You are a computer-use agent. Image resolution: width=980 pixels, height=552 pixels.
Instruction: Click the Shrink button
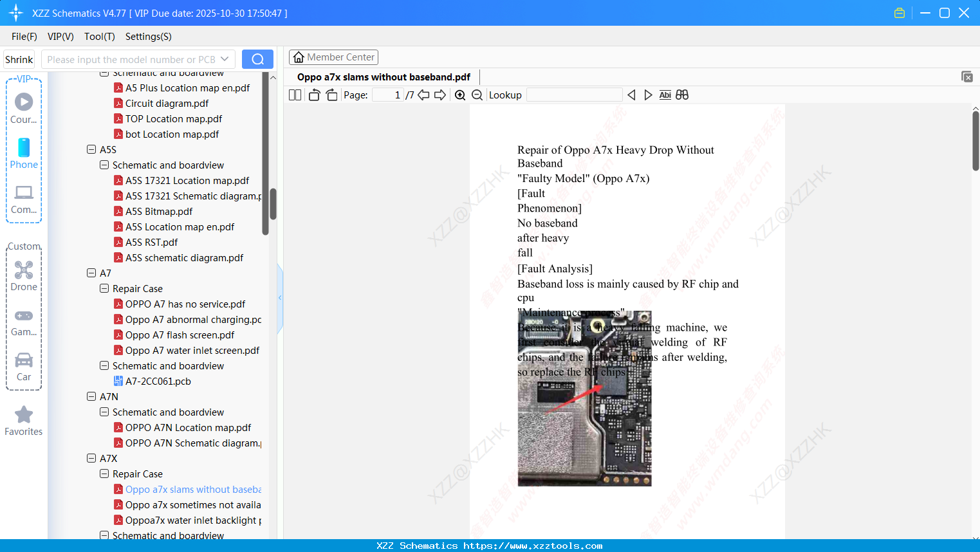pyautogui.click(x=19, y=59)
